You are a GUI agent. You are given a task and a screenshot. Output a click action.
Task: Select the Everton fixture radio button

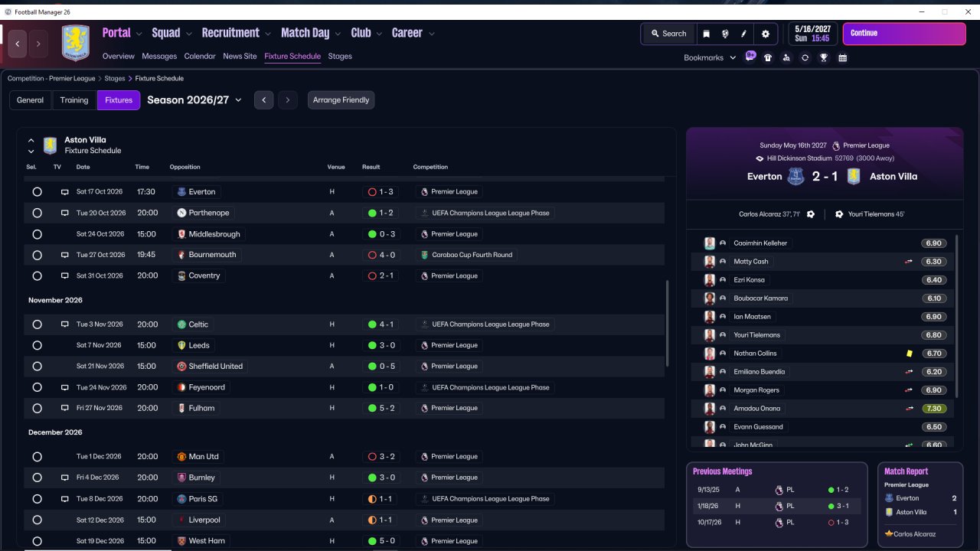tap(37, 192)
